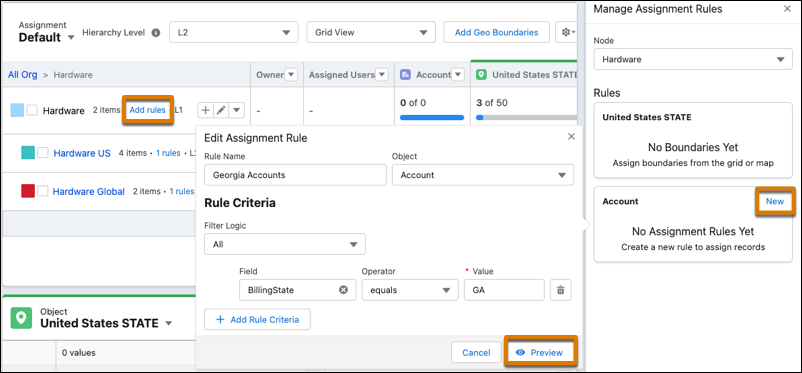Click the 1 rules link for Hardware Global
802x373 pixels.
pyautogui.click(x=182, y=191)
